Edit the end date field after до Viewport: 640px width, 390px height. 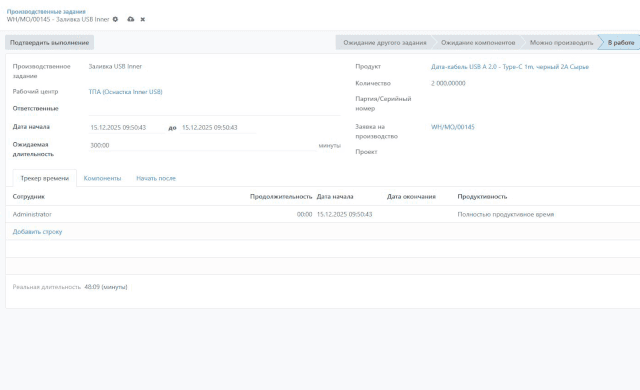coord(218,127)
